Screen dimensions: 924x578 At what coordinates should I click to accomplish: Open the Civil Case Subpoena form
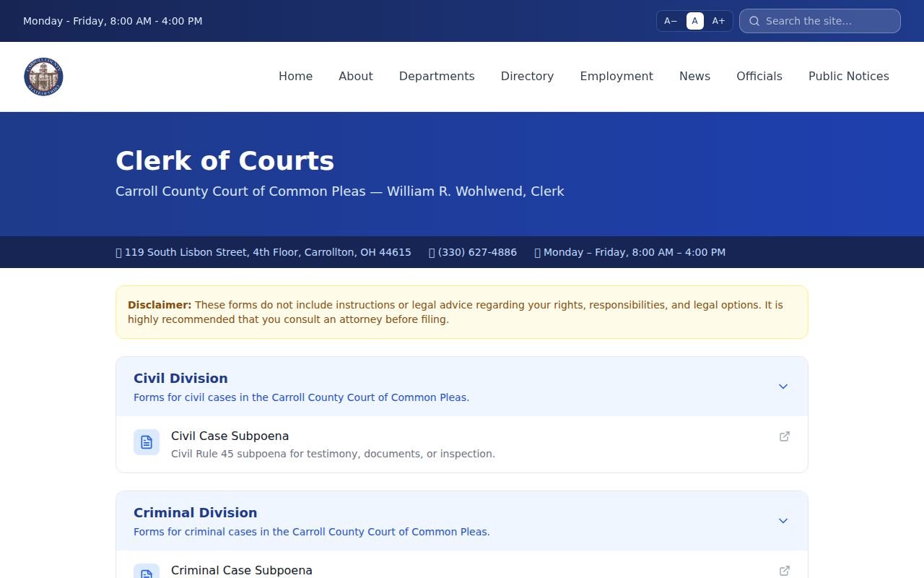[462, 444]
